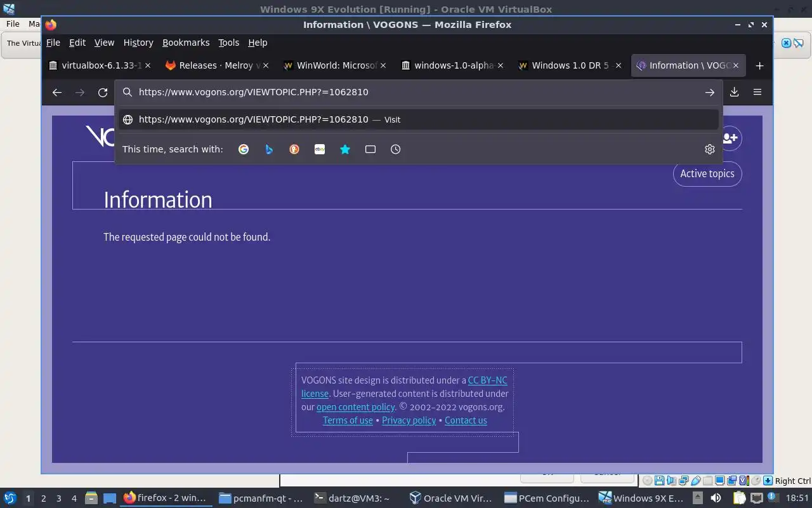Image resolution: width=812 pixels, height=508 pixels.
Task: Open the open content policy link
Action: click(355, 407)
